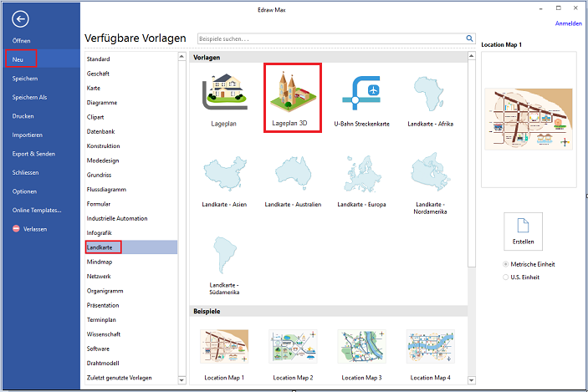
Task: Select the Lageplan 3D template icon
Action: (293, 91)
